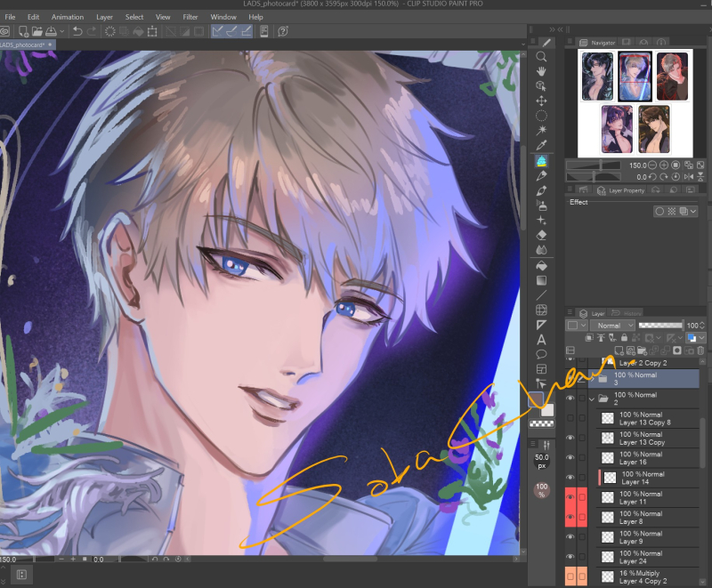Select the Eraser tool
Screen dimensions: 712x588
coord(541,235)
